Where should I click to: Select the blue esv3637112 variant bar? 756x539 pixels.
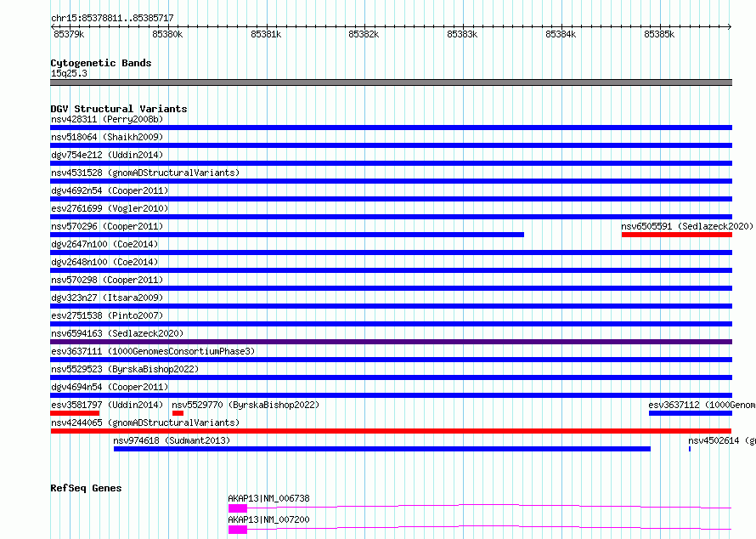[691, 413]
